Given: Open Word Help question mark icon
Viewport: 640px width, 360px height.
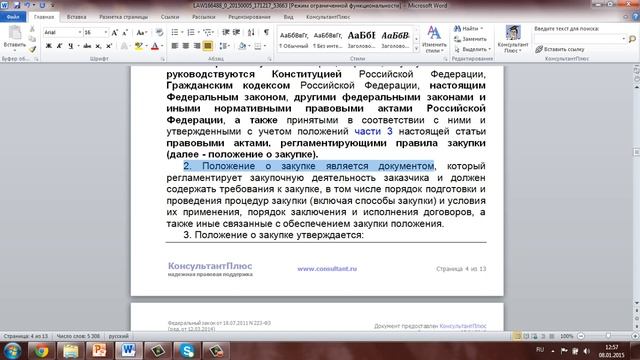Looking at the screenshot, I should coord(635,17).
